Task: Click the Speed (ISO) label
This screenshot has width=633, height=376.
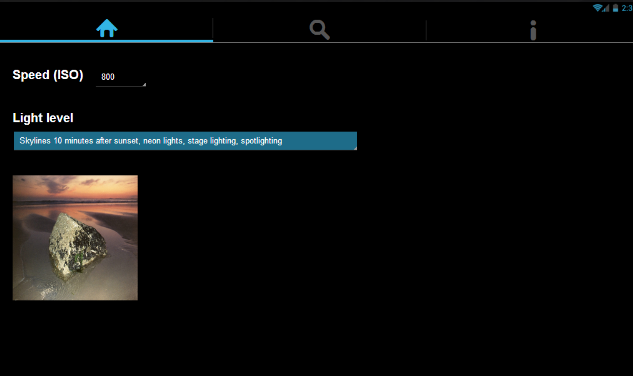Action: pyautogui.click(x=48, y=75)
